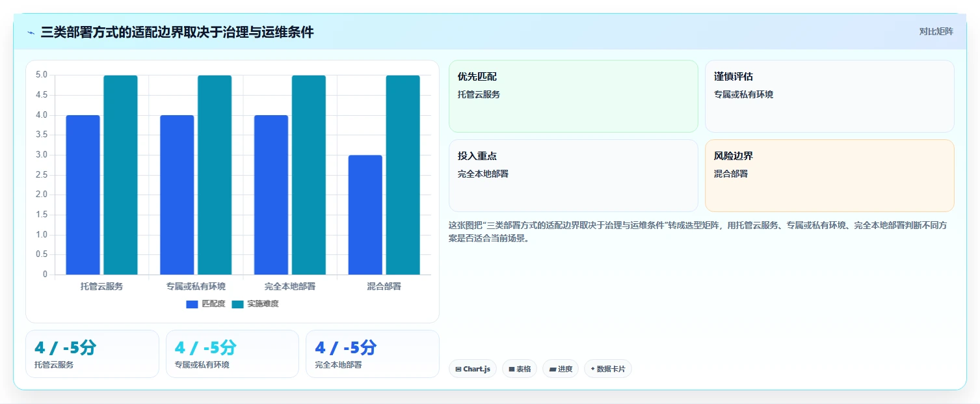This screenshot has width=980, height=404.
Task: Click the Chart.js tag chip
Action: [473, 369]
